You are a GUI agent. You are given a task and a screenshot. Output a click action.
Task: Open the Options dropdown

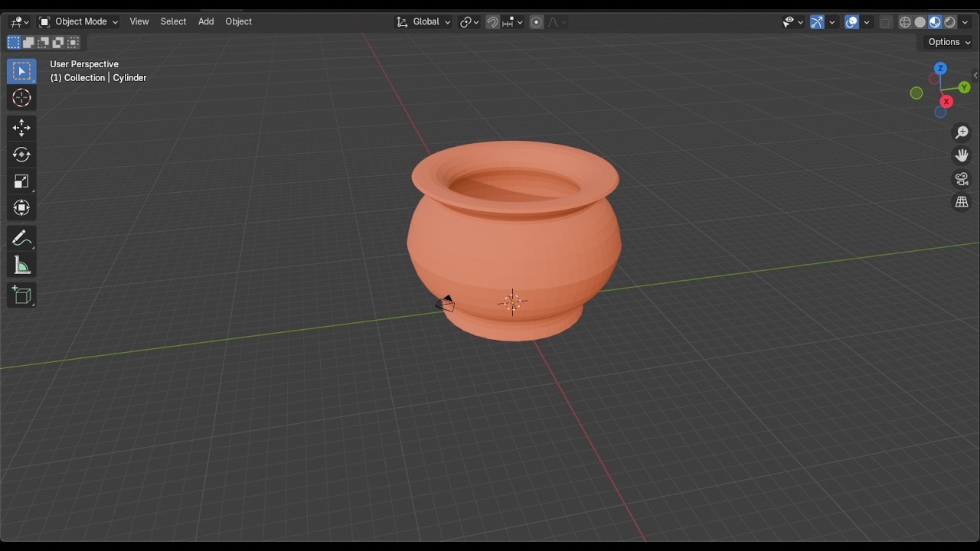click(x=949, y=42)
